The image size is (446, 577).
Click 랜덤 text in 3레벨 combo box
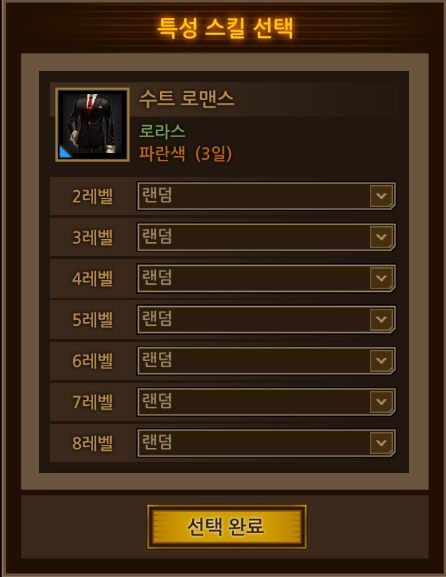click(x=157, y=236)
